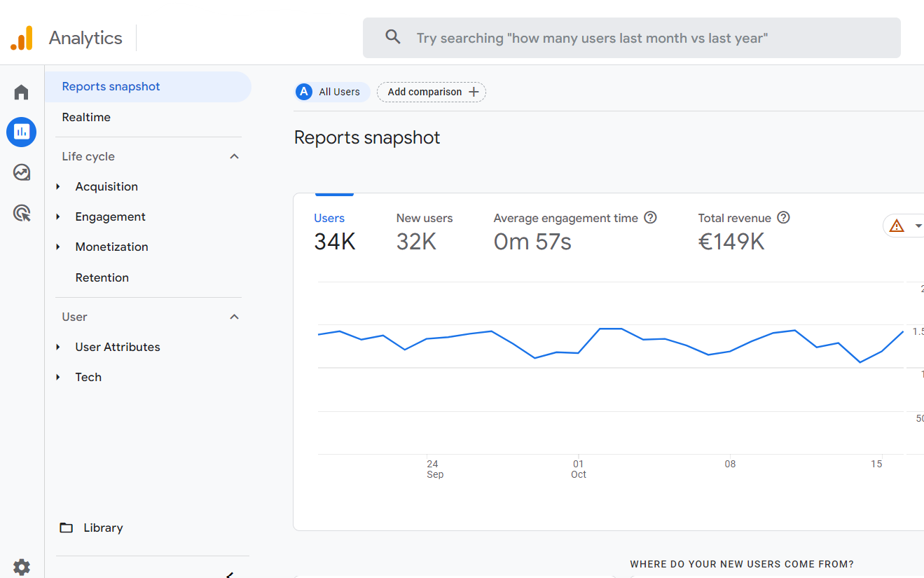Select the Reports bar chart icon
The image size is (924, 578).
22,132
